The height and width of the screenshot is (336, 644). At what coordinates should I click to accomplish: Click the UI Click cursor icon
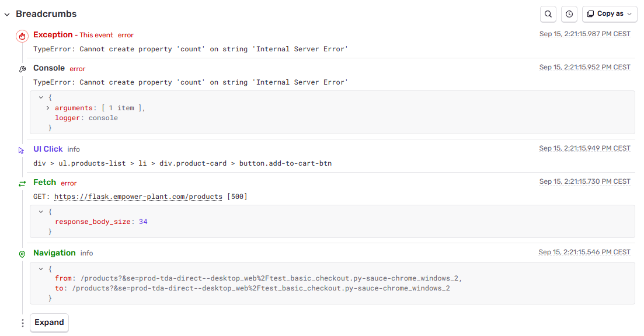click(x=22, y=150)
